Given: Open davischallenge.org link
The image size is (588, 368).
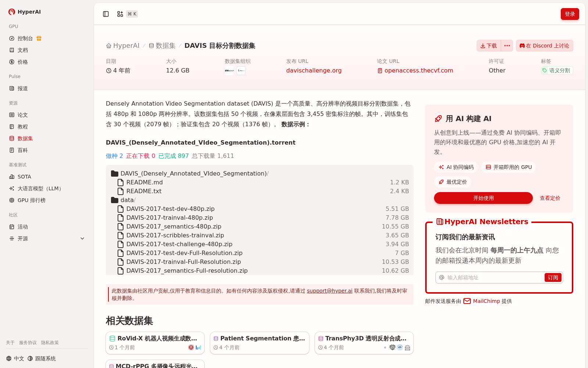Looking at the screenshot, I should coord(314,70).
